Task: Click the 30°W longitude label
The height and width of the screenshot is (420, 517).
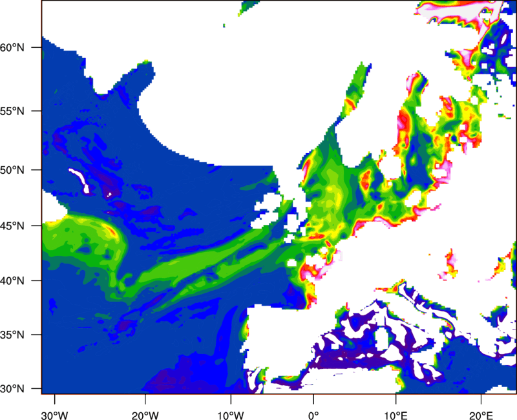Action: pos(55,415)
